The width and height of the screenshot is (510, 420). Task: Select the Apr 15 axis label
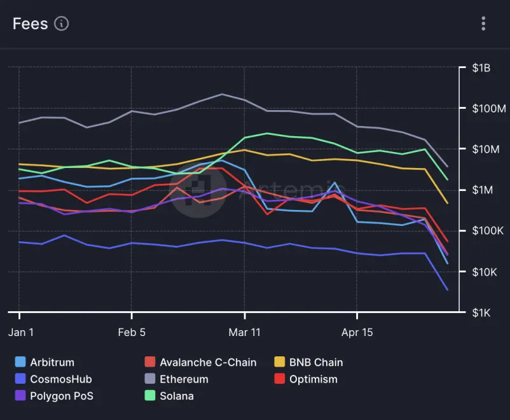[x=357, y=332]
